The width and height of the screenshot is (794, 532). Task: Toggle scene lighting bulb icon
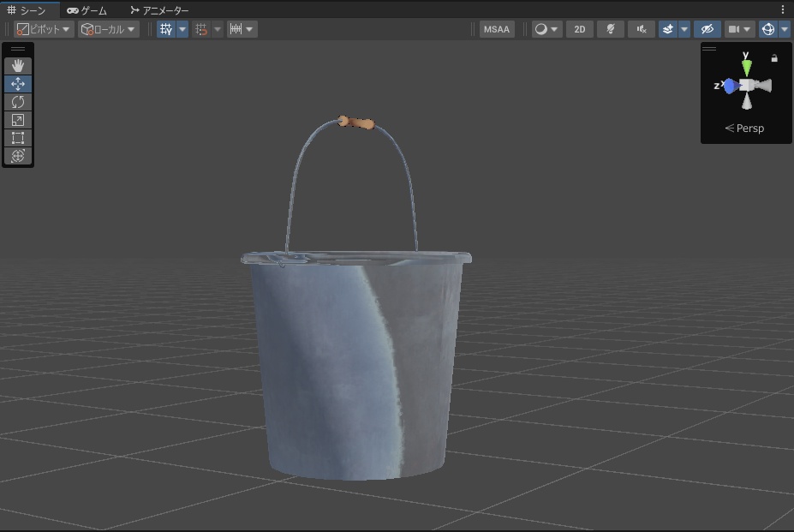click(611, 29)
